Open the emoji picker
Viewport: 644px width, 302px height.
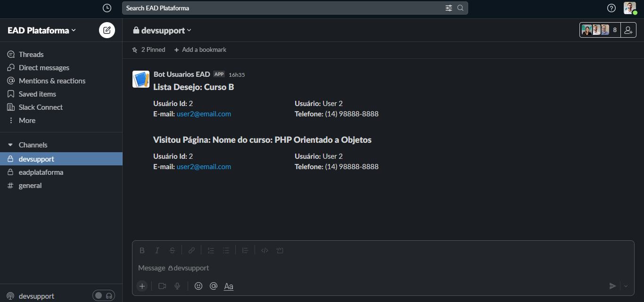(198, 286)
